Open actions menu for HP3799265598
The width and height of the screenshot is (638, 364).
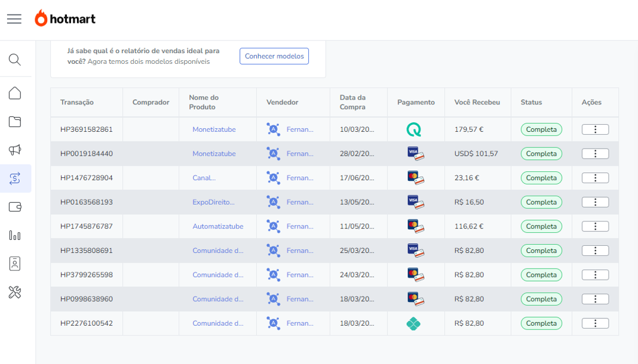(x=595, y=274)
